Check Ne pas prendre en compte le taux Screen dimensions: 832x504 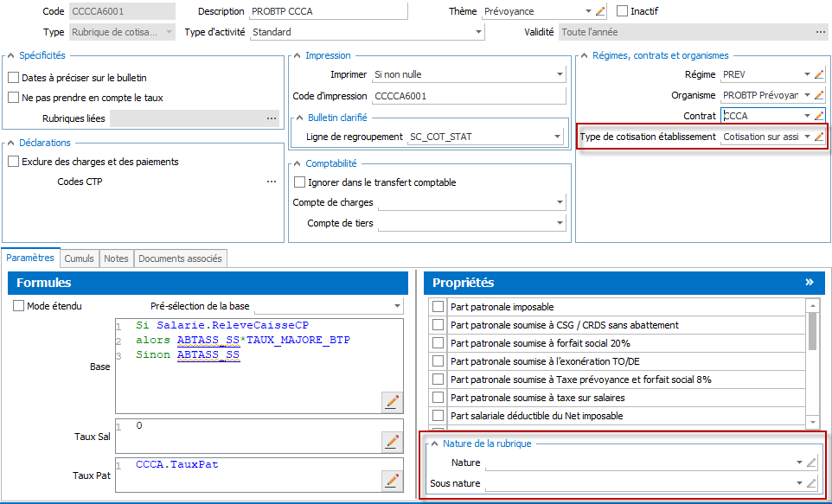pos(13,98)
